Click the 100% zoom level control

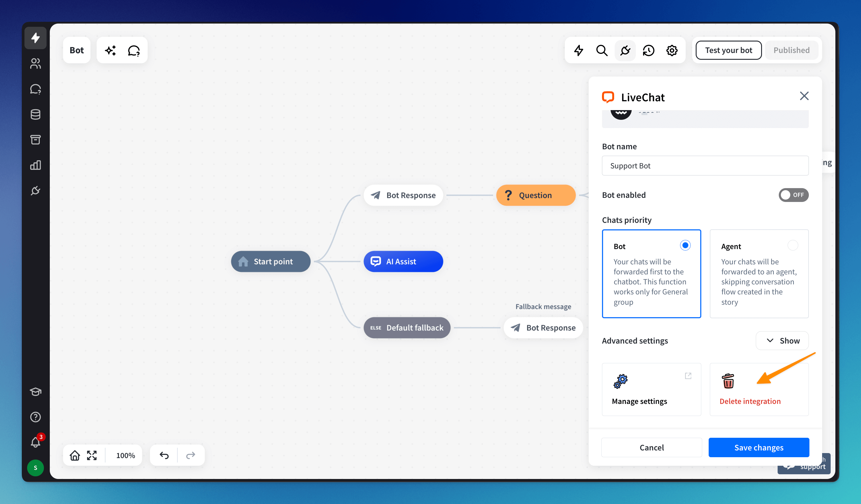[126, 455]
